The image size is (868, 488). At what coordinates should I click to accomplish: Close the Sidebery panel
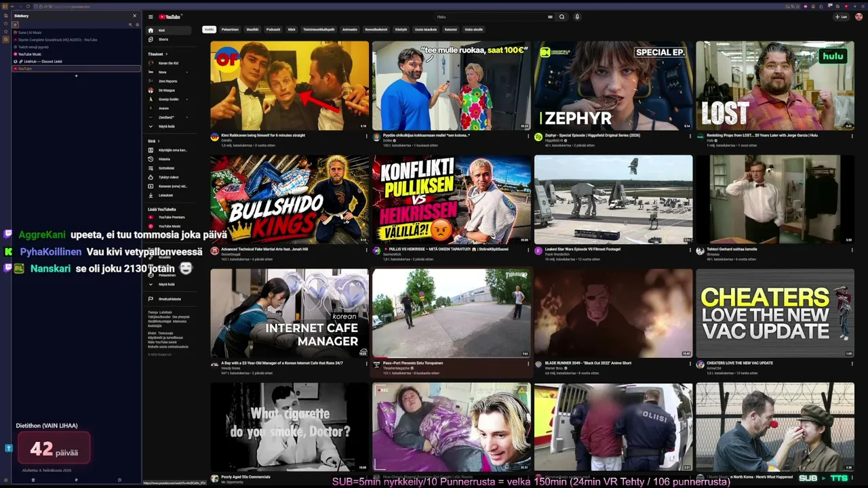click(134, 16)
